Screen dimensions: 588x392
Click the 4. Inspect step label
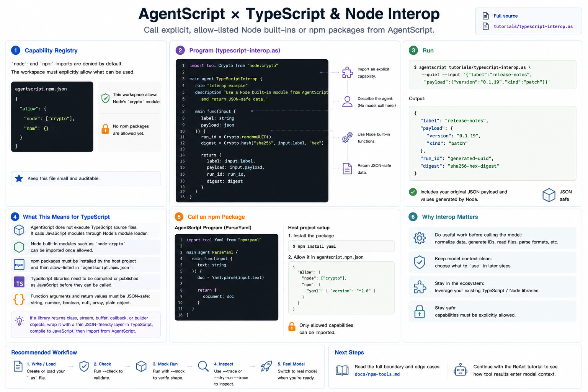pos(224,364)
